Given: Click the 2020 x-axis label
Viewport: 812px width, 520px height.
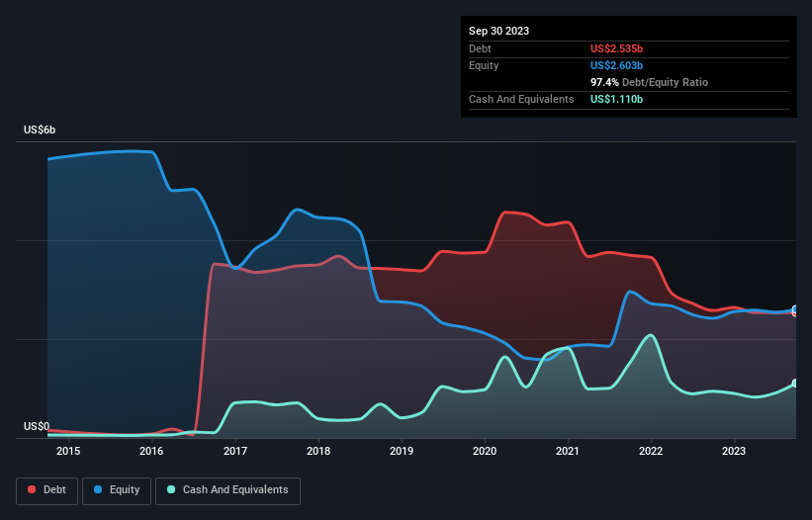Looking at the screenshot, I should (x=485, y=451).
